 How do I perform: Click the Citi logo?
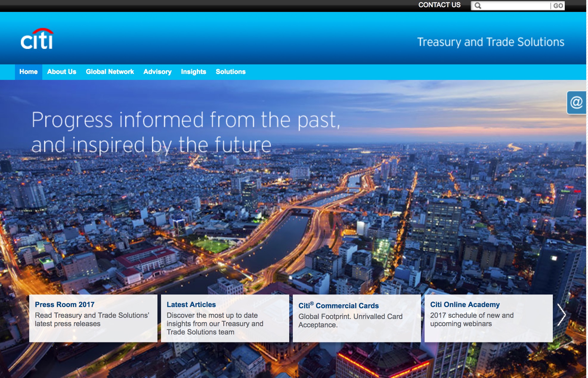pyautogui.click(x=37, y=39)
